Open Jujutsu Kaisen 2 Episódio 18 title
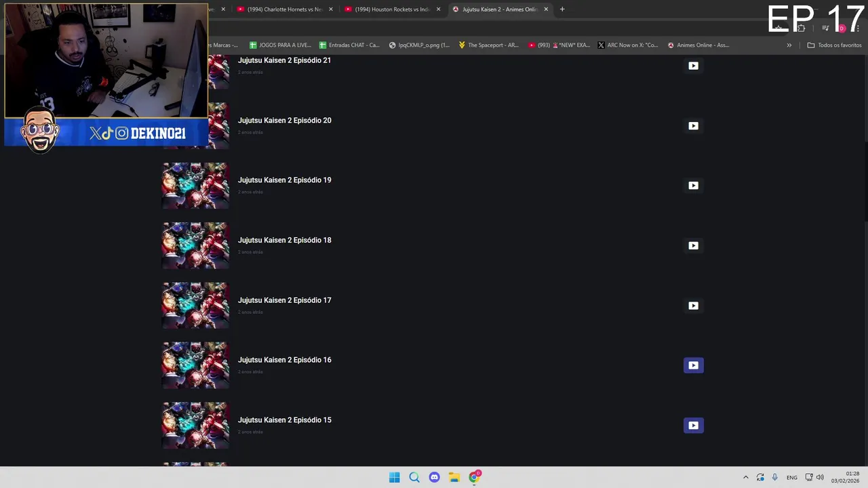This screenshot has width=868, height=488. [x=285, y=240]
